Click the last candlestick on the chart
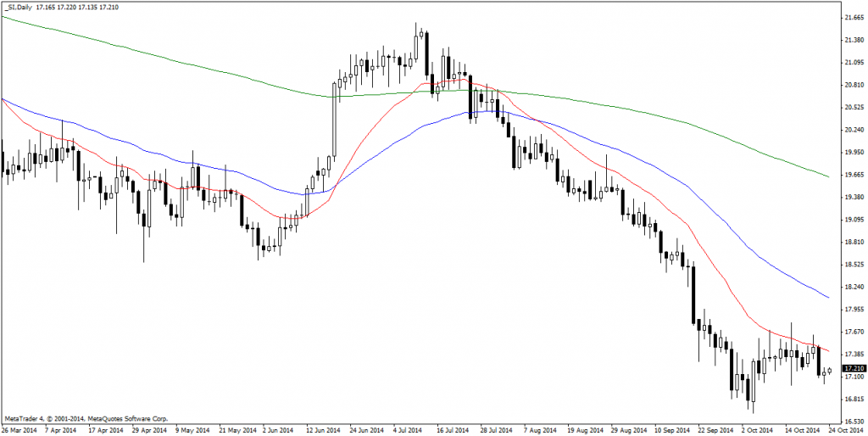 (x=829, y=371)
